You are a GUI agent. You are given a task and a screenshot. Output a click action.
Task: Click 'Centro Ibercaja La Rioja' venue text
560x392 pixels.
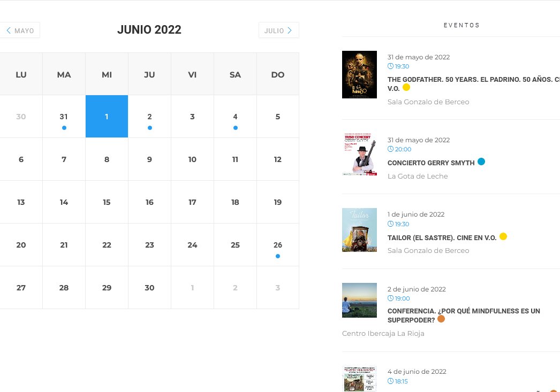pyautogui.click(x=383, y=334)
